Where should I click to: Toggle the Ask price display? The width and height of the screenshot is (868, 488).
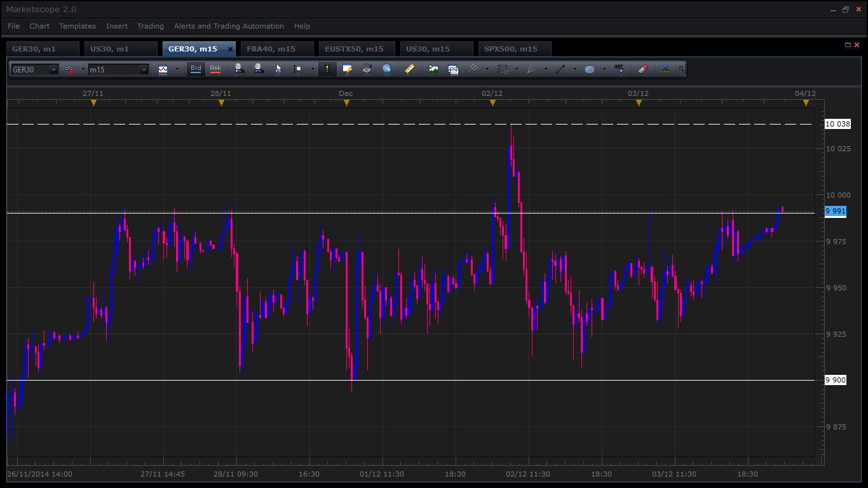click(x=215, y=69)
